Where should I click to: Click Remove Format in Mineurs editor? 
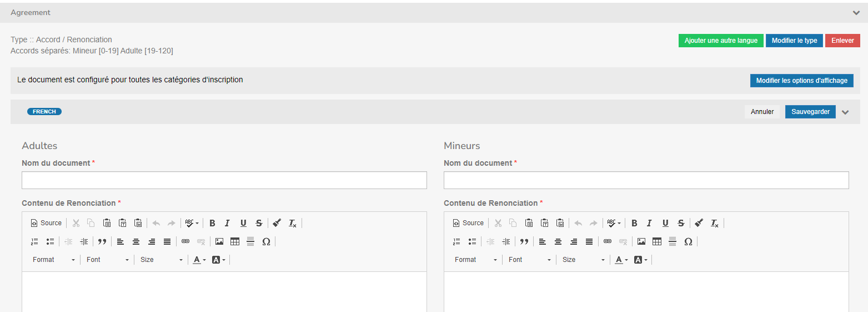pos(715,223)
